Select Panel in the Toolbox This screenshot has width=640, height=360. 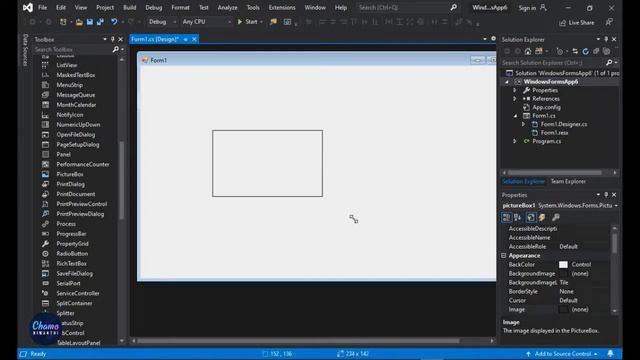pyautogui.click(x=63, y=154)
